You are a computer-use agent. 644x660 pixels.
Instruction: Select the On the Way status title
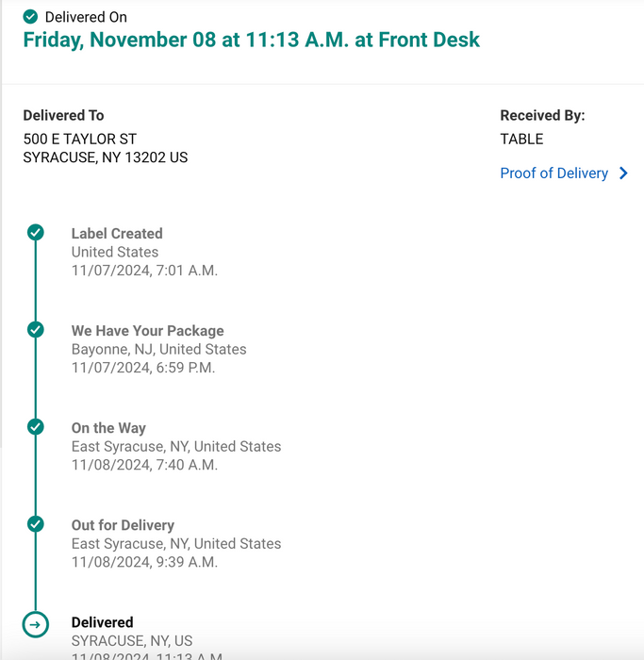pyautogui.click(x=108, y=428)
